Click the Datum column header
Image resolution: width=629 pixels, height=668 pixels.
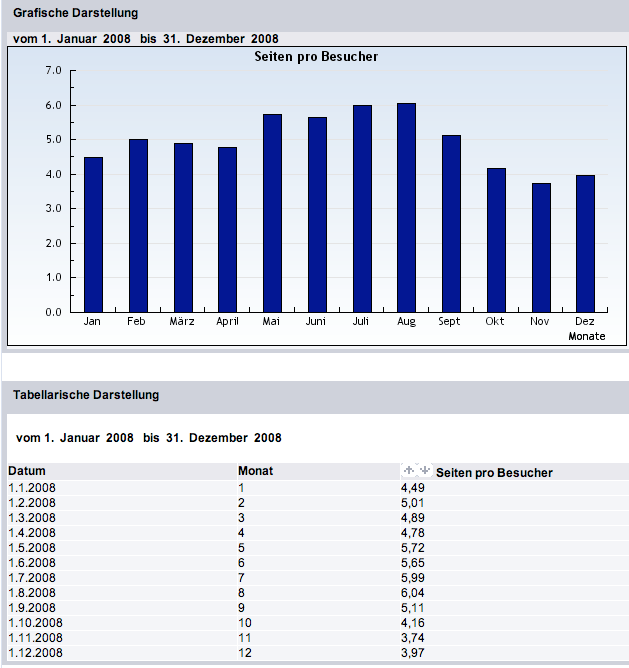[27, 471]
